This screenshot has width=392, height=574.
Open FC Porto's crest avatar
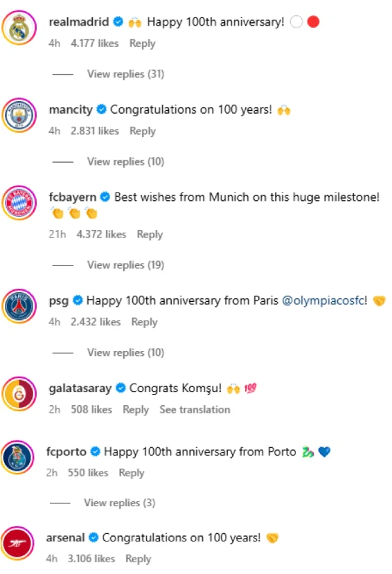pyautogui.click(x=17, y=457)
